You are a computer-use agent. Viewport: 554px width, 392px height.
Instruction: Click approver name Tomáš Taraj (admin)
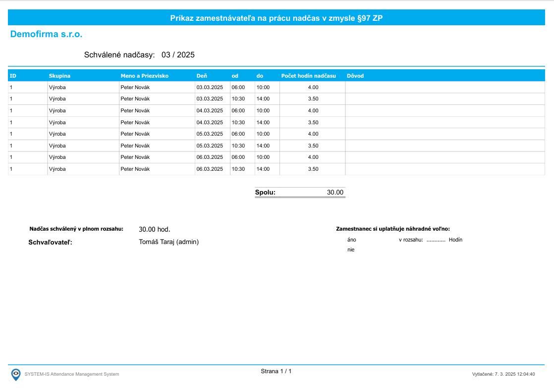[168, 242]
